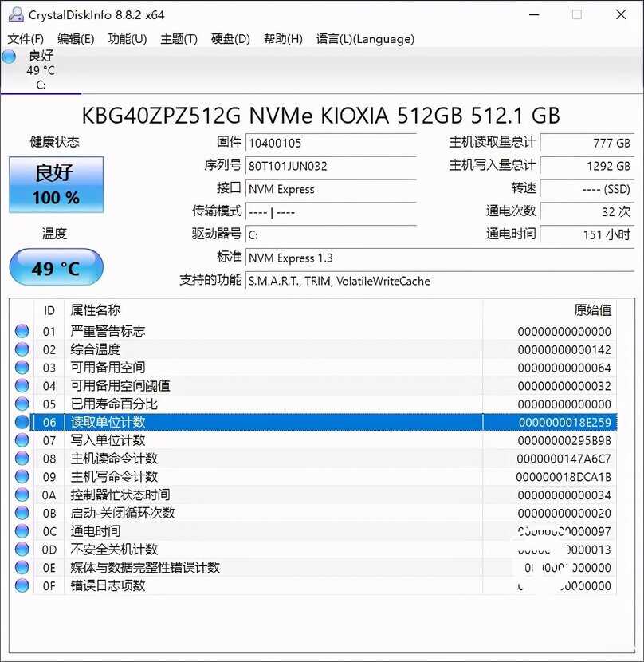Image resolution: width=644 pixels, height=662 pixels.
Task: Select the 写入单位计数 attribute row
Action: 313,440
